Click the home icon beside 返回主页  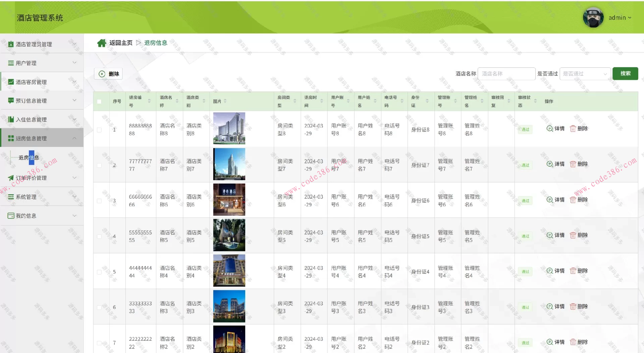coord(101,43)
